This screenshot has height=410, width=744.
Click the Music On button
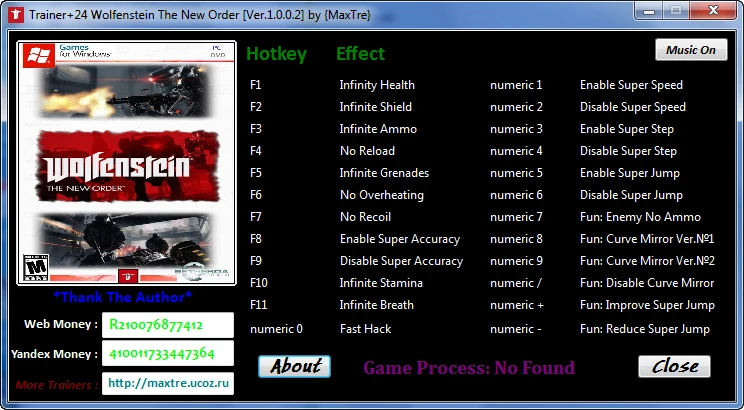click(691, 50)
